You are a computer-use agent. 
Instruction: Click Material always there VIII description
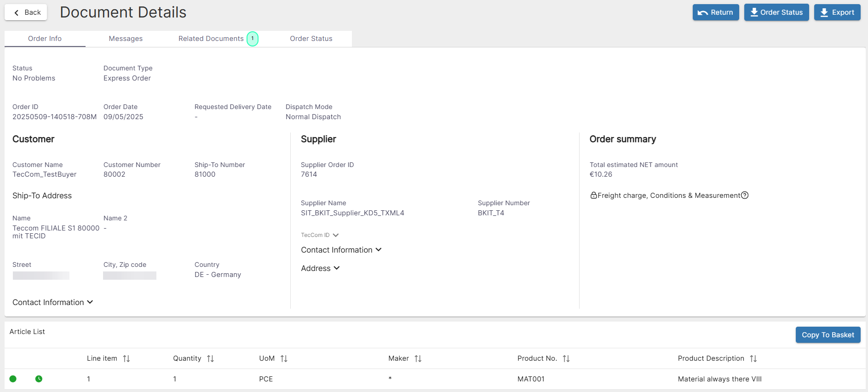pos(720,379)
